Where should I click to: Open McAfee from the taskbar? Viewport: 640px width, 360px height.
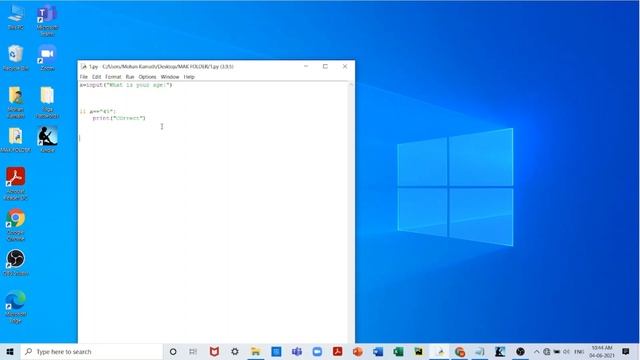[x=214, y=351]
